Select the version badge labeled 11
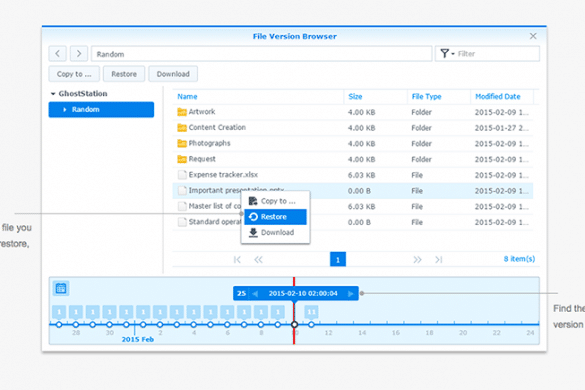585x390 pixels. coord(311,312)
